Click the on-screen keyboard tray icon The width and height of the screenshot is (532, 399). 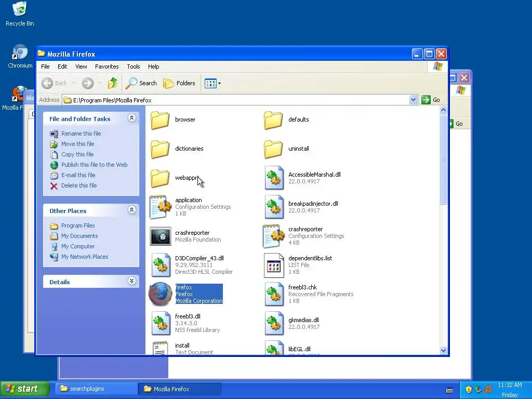pos(449,390)
